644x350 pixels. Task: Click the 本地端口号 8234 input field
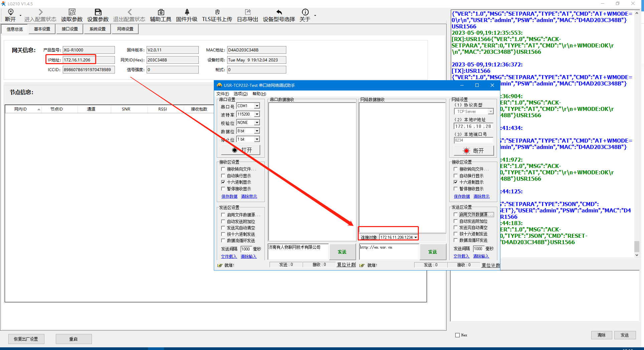coord(473,140)
